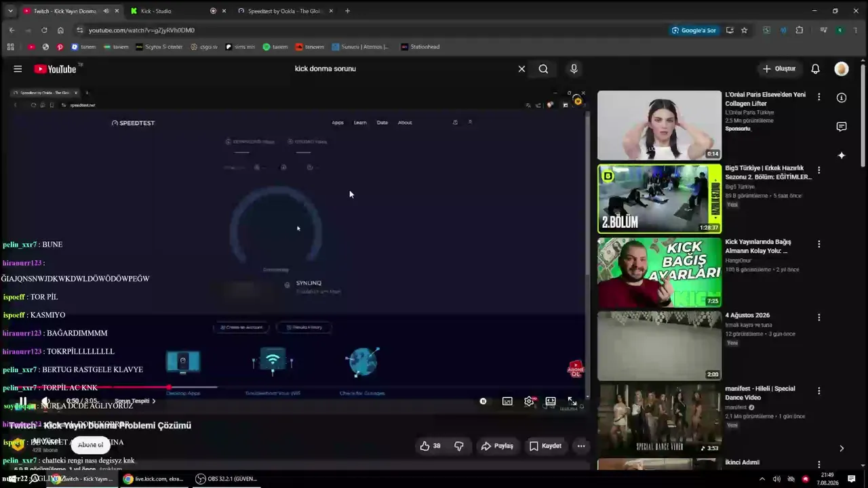Open the Pinterest bookmark icon
Viewport: 868px width, 488px height.
click(60, 47)
